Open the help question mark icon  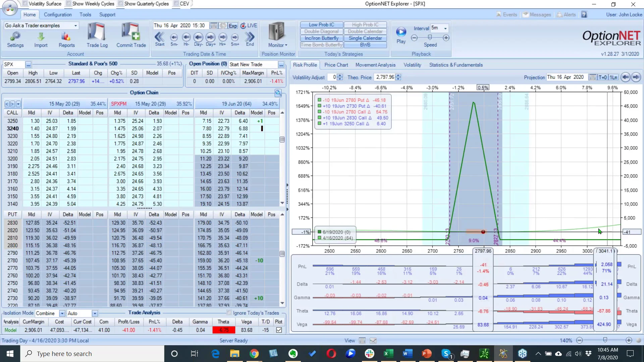(584, 15)
